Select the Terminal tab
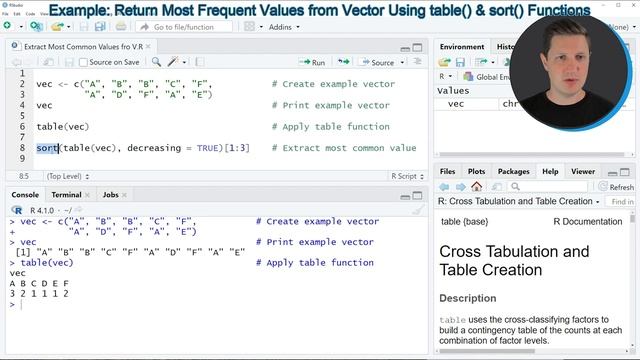Image resolution: width=640 pixels, height=360 pixels. [66, 195]
